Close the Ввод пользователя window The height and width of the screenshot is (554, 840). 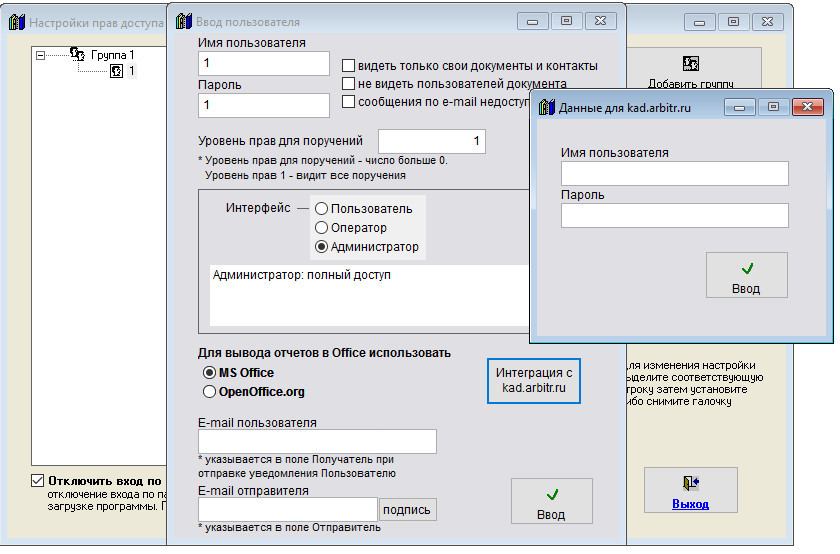tap(601, 21)
